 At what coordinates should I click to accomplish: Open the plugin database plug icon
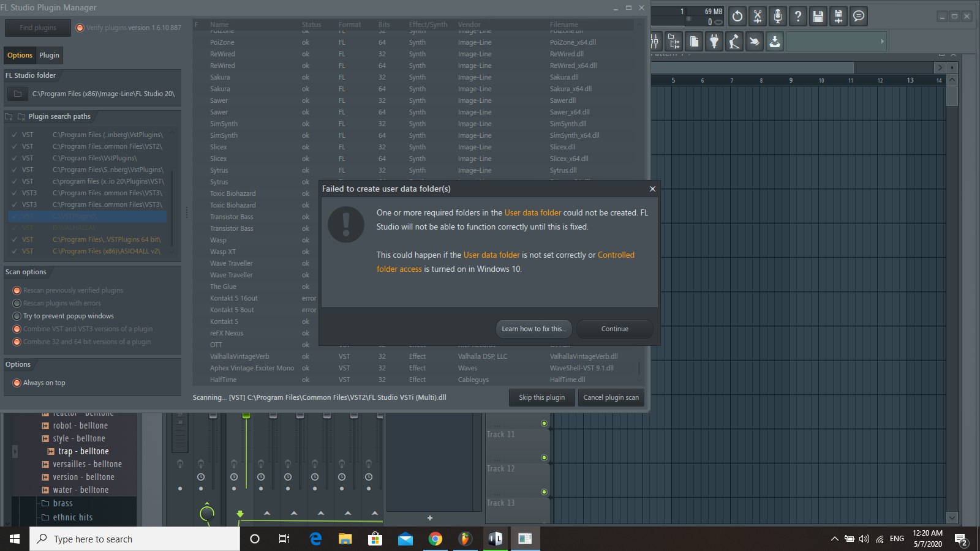click(714, 42)
